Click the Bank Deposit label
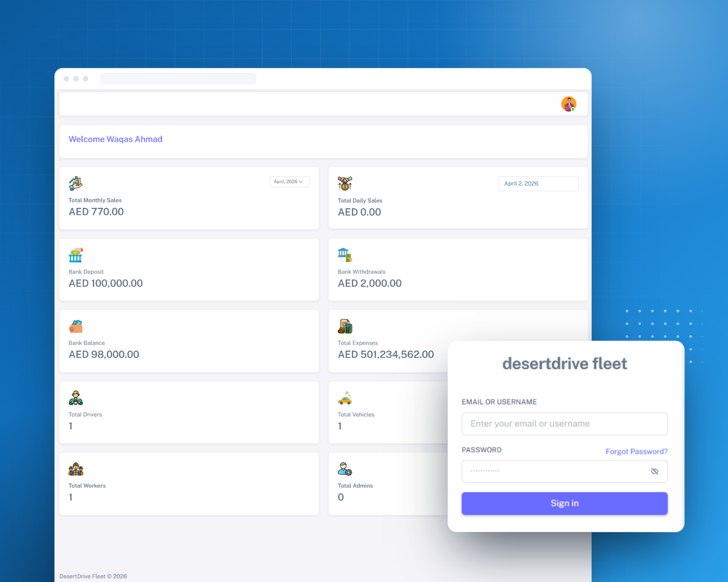728x582 pixels. tap(86, 272)
